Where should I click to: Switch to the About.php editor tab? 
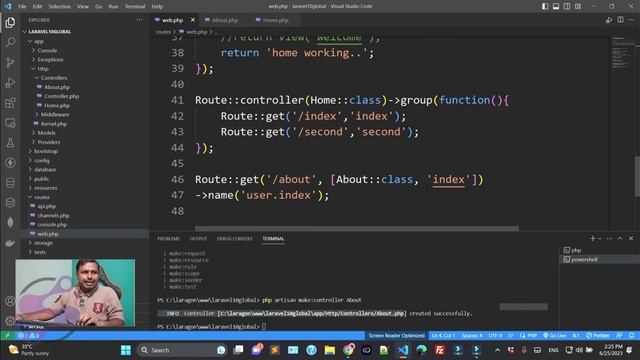coord(224,20)
